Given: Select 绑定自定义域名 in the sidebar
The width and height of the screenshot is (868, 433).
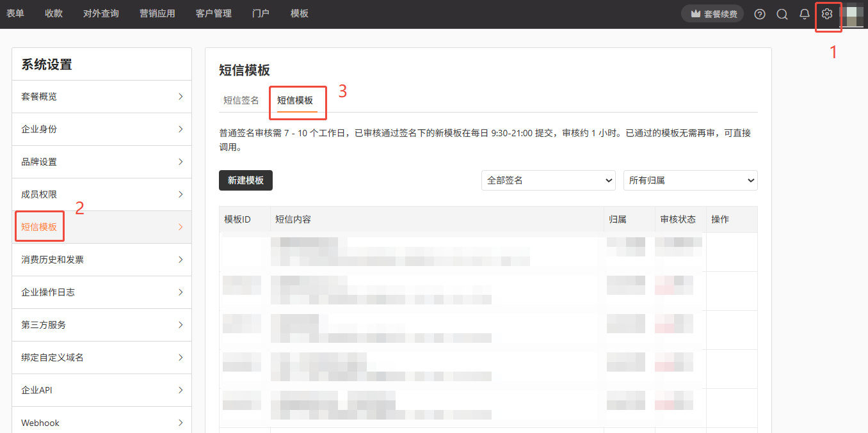Looking at the screenshot, I should click(x=102, y=358).
